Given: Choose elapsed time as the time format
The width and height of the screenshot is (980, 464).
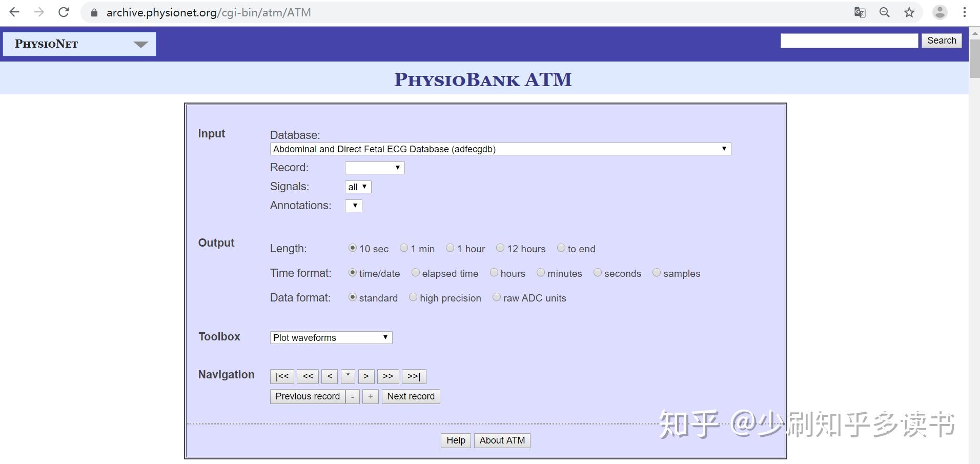Looking at the screenshot, I should point(415,272).
